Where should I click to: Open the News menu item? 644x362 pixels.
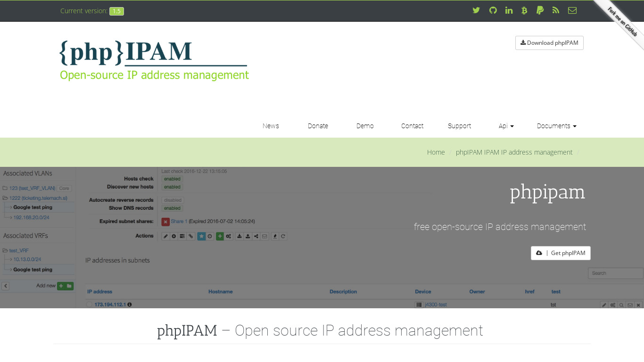271,126
